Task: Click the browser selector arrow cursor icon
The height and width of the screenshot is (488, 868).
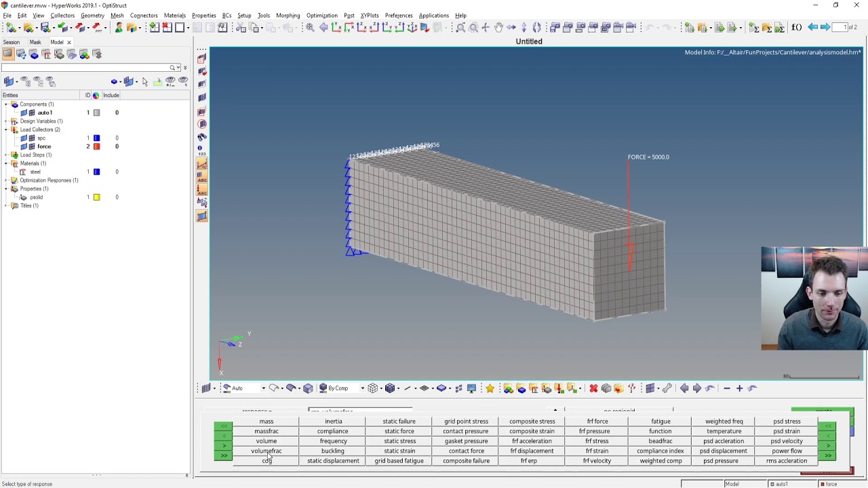Action: [144, 82]
